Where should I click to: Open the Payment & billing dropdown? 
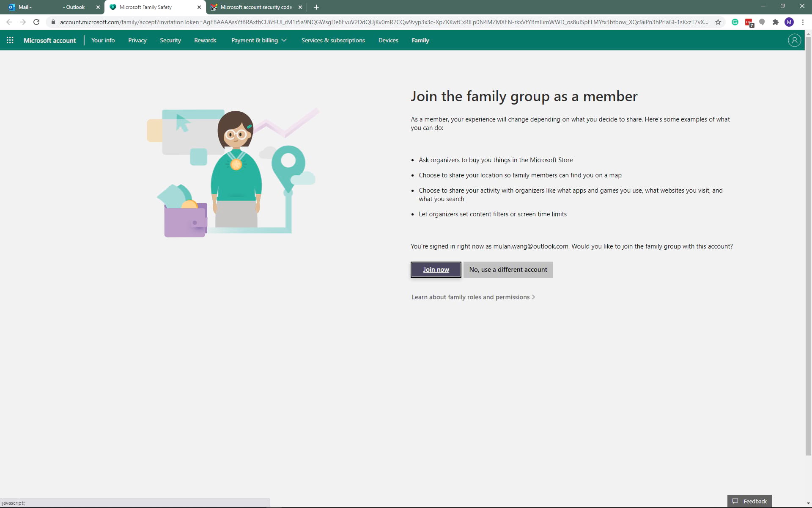click(258, 40)
